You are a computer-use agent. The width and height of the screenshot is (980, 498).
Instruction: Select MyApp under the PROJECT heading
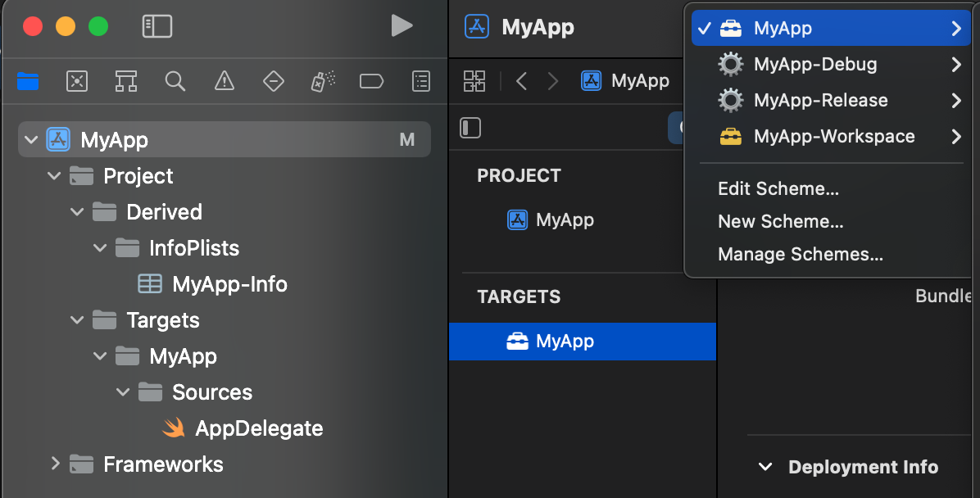583,220
